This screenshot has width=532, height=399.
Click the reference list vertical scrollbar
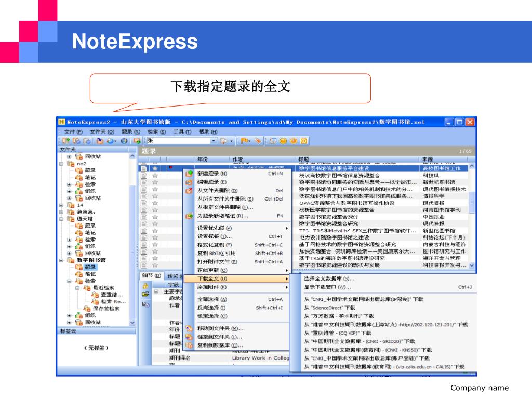[x=472, y=216]
